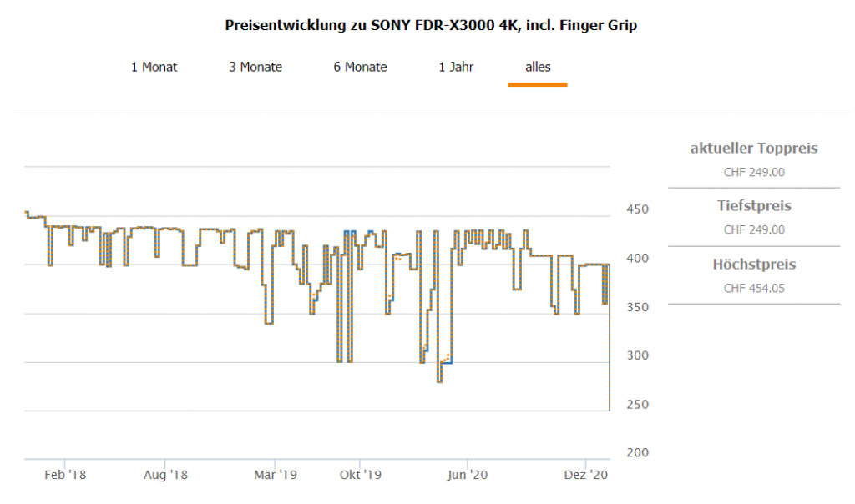The image size is (855, 504).
Task: Click the 'alles' tab
Action: click(x=538, y=67)
